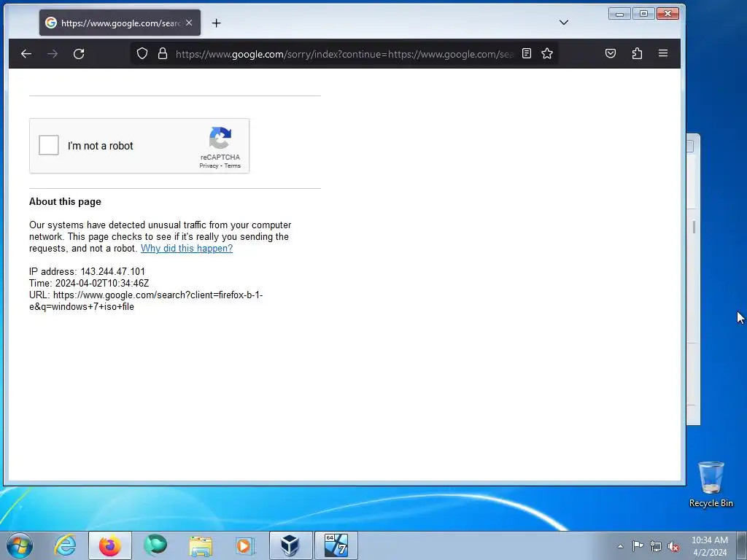747x560 pixels.
Task: Open the Recycle Bin on desktop
Action: [711, 484]
